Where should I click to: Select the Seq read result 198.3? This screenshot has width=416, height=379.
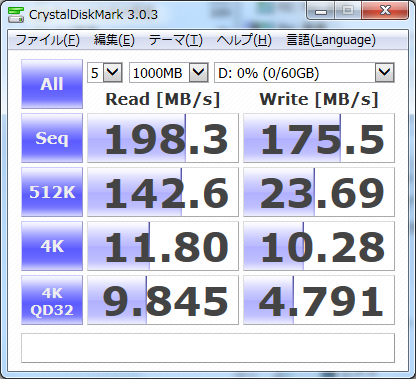[163, 138]
